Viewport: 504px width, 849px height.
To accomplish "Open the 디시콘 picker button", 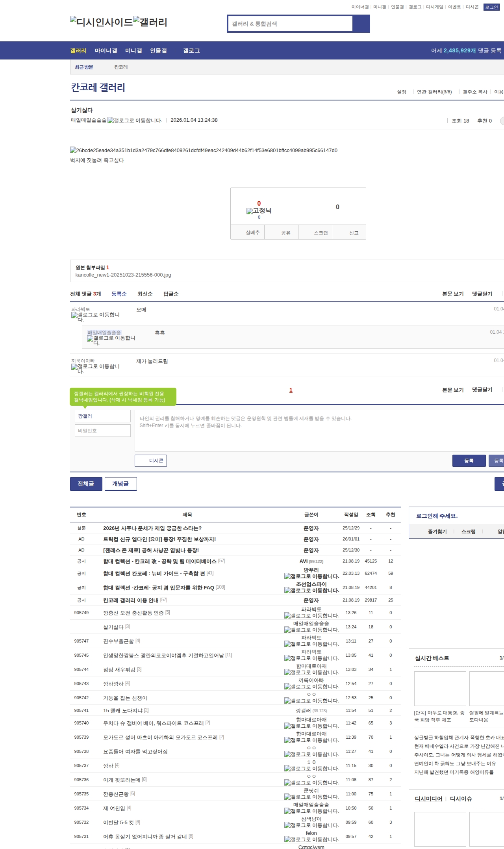I will (151, 461).
